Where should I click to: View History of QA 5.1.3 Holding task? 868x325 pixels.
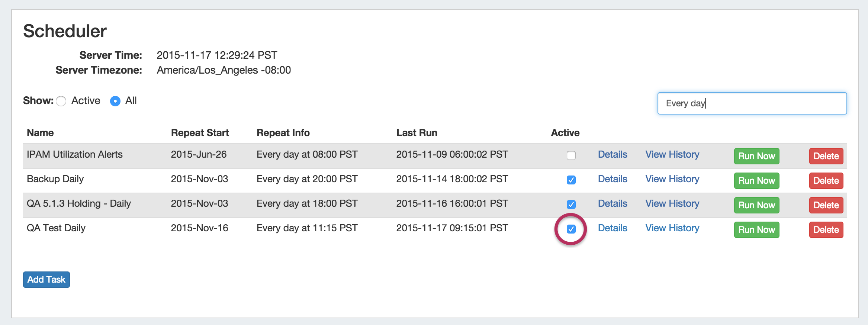(672, 203)
